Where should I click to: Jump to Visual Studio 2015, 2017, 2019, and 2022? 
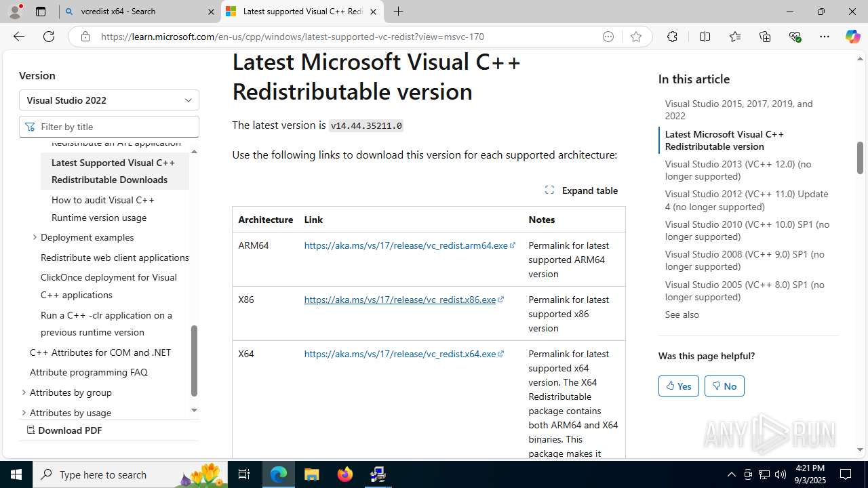739,110
